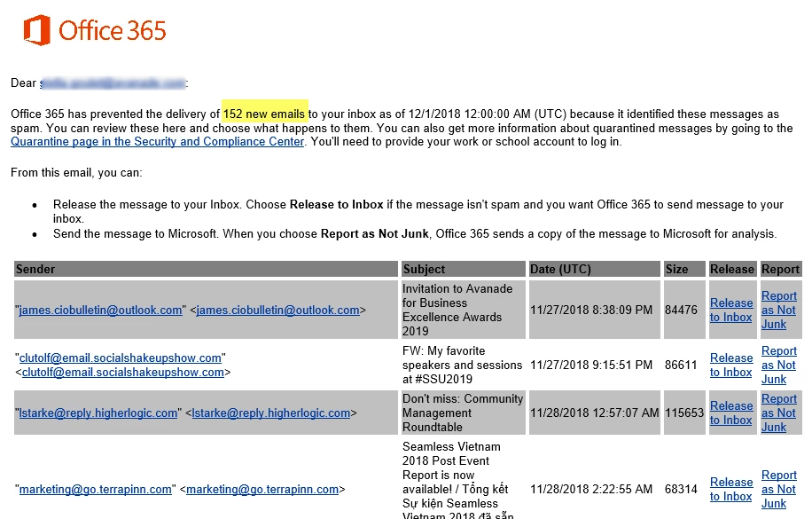Image resolution: width=812 pixels, height=519 pixels.
Task: Click date 11/27/2018 8:38:09 PM
Action: [x=591, y=310]
